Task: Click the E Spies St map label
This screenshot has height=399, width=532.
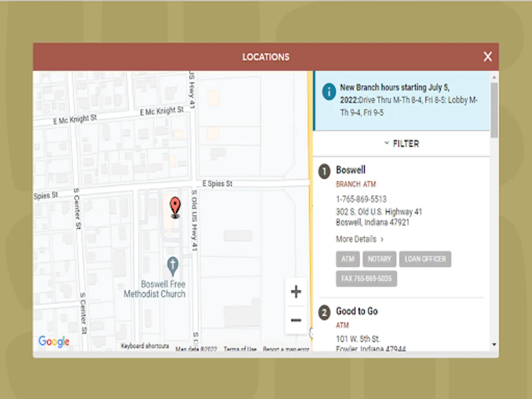Action: point(217,184)
